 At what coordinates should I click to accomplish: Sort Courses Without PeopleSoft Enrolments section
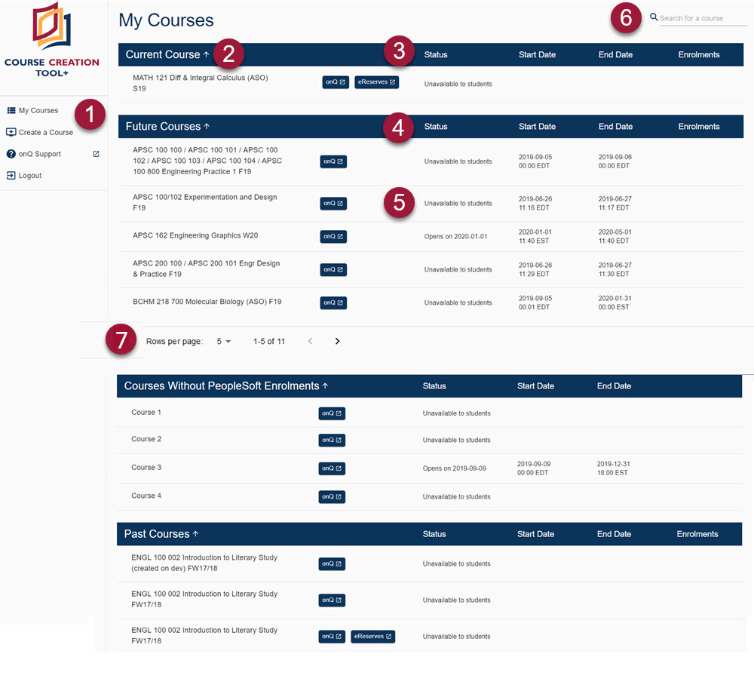[326, 386]
